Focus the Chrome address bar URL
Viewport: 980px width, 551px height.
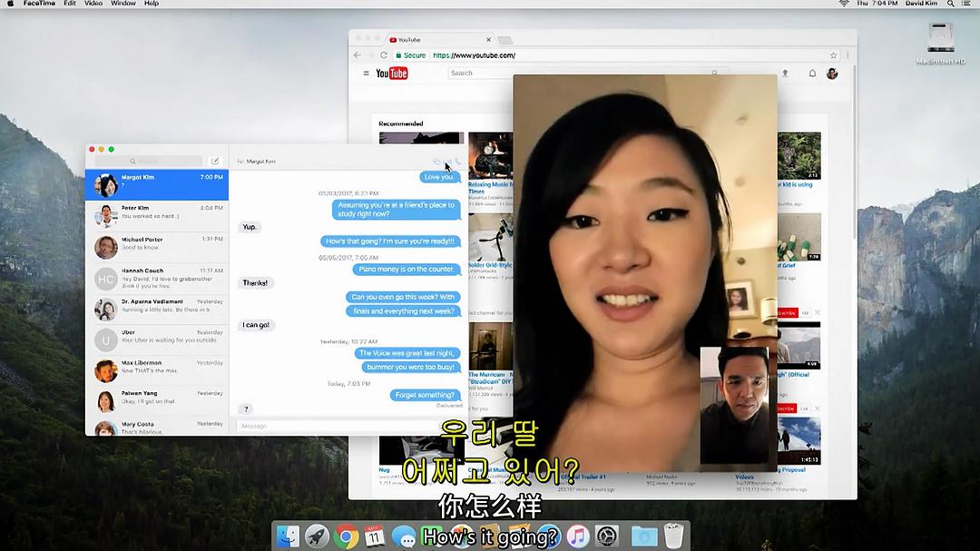click(475, 55)
